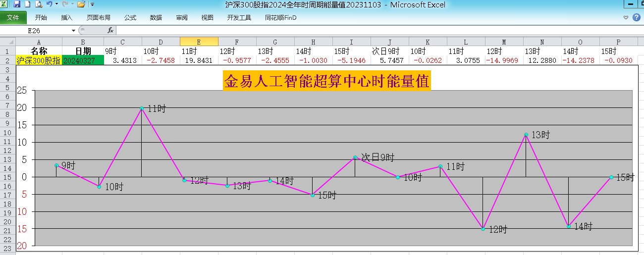644x255 pixels.
Task: Open print preview from the magnifier page icon
Action: point(38,4)
